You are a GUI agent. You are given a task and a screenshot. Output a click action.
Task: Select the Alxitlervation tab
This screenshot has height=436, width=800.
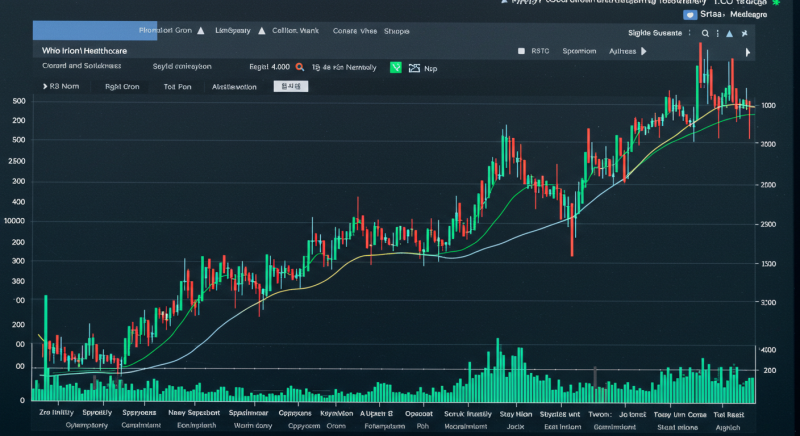(234, 87)
